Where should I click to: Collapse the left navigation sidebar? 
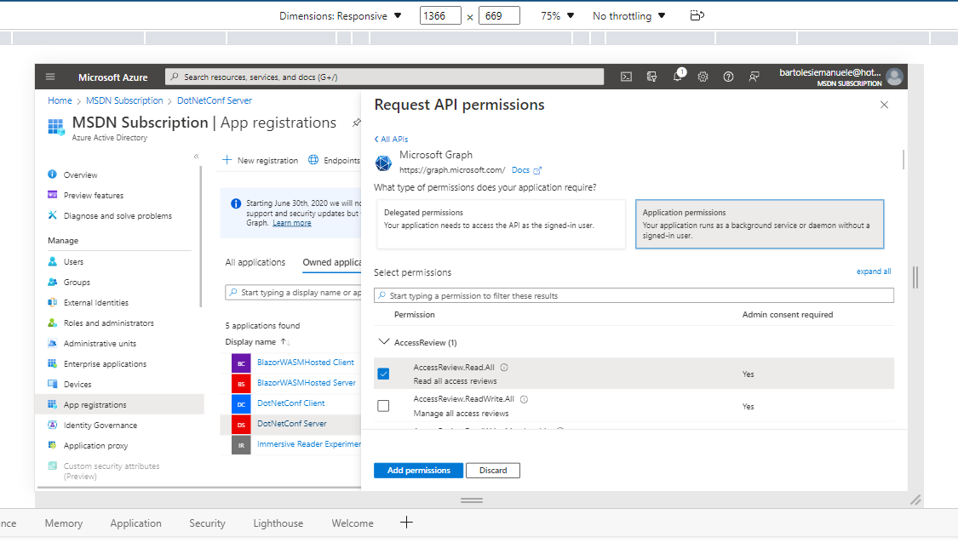(x=197, y=157)
